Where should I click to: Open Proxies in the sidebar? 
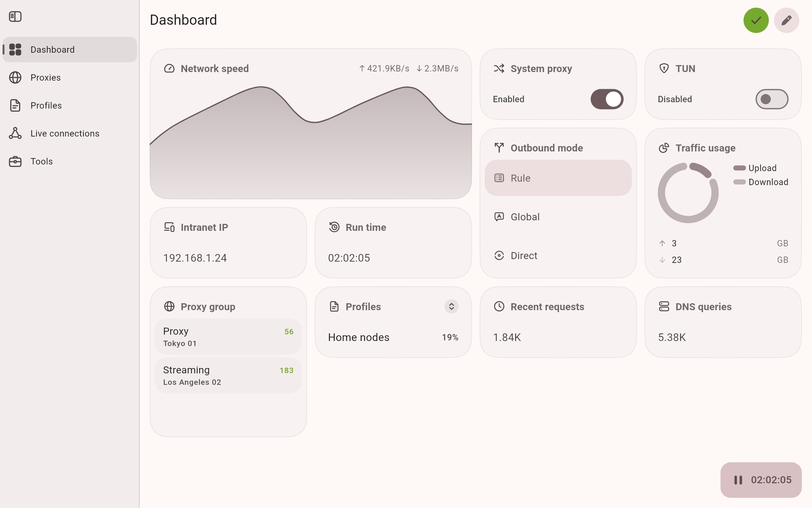click(70, 77)
